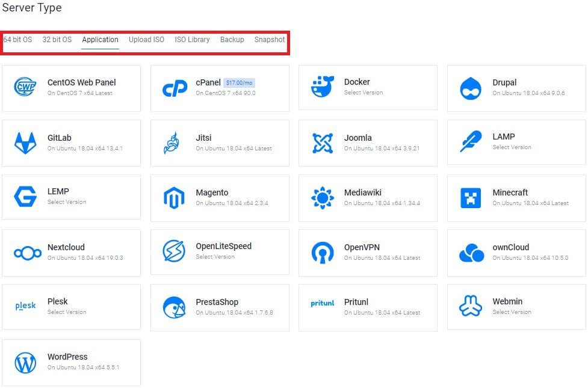This screenshot has width=588, height=388.
Task: Go to the Upload ISO tab
Action: (147, 40)
